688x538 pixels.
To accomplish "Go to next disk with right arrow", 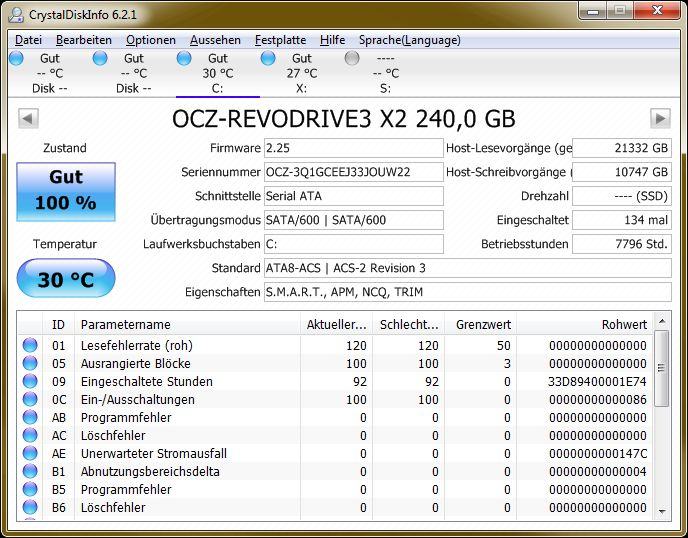I will coord(660,118).
